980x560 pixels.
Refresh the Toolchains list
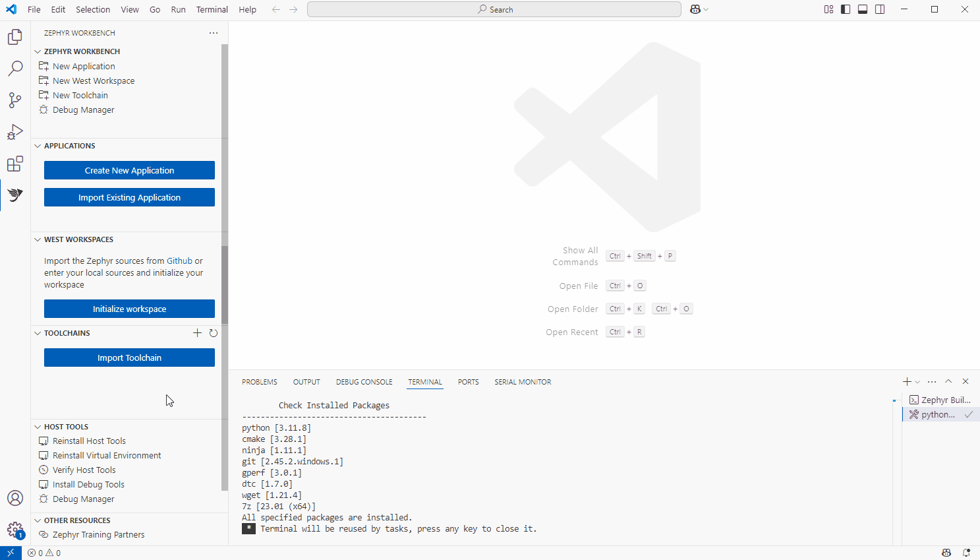213,333
